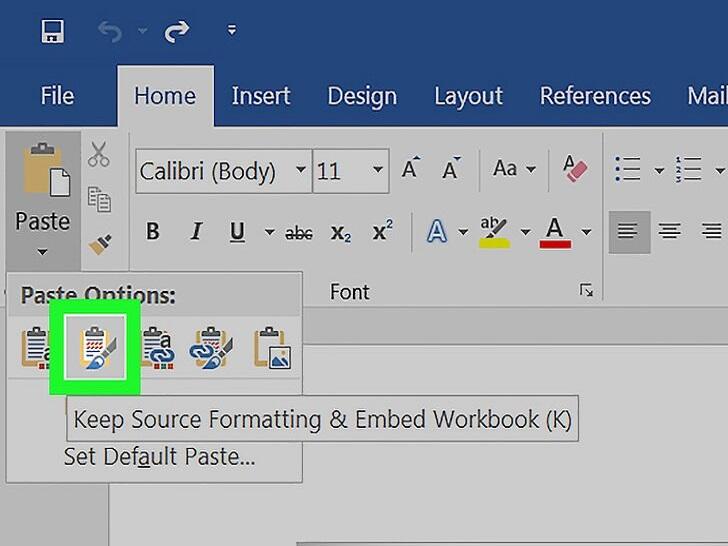
Task: Click the Increase Font Size icon
Action: (x=410, y=168)
